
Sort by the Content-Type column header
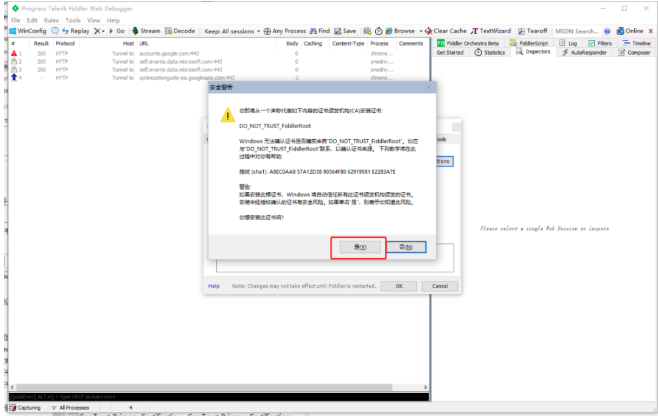tap(348, 43)
